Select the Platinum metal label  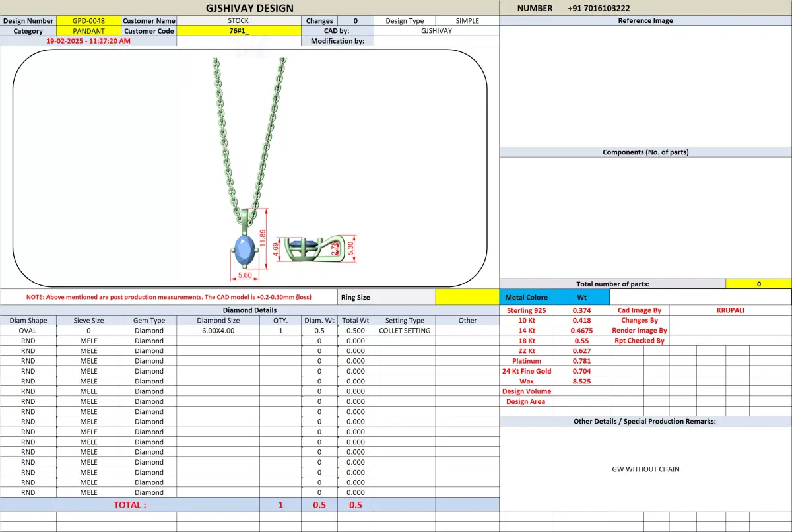[x=527, y=361]
